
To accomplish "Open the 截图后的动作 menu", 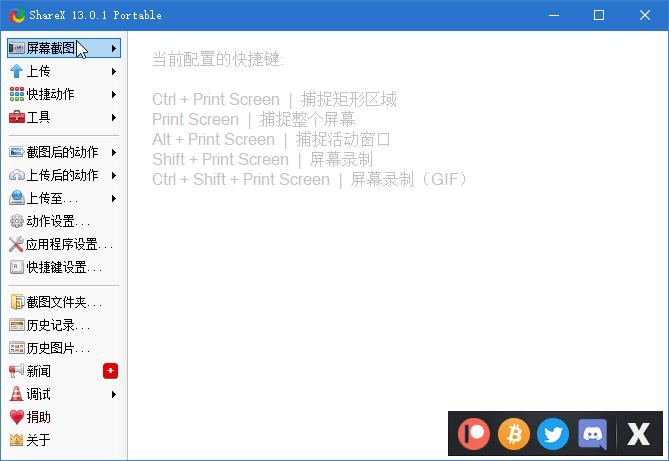I will point(62,152).
